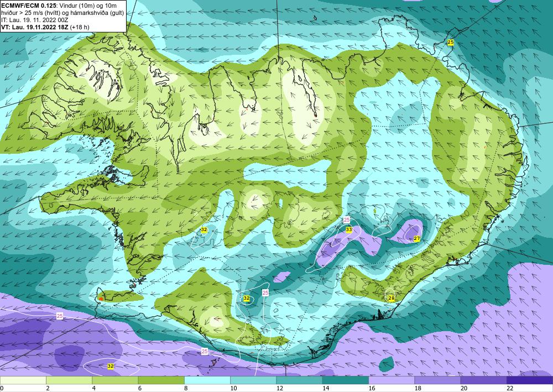The height and width of the screenshot is (392, 553).
Task: Click the yellow 33 maximum gust label
Action: coord(349,229)
